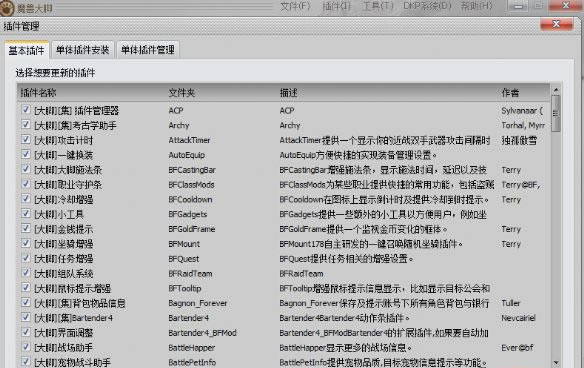Click author cell 独孤傲雪
Viewport: 584px width, 368px height.
tap(519, 140)
